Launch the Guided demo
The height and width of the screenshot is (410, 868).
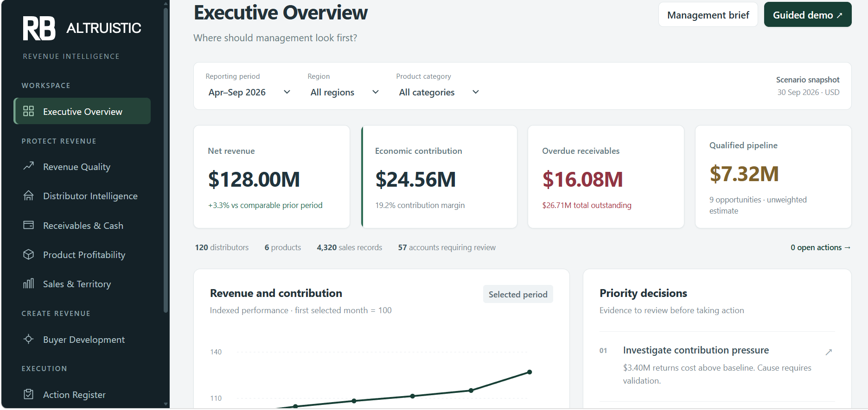click(808, 15)
